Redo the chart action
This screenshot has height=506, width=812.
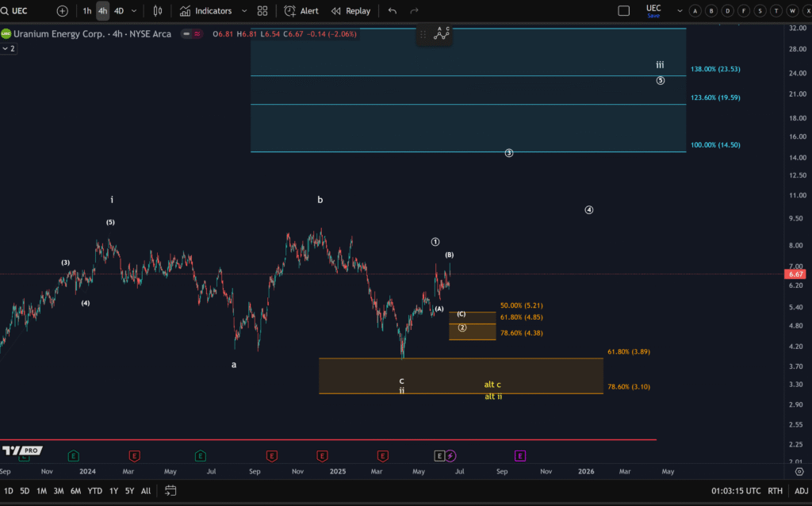414,11
